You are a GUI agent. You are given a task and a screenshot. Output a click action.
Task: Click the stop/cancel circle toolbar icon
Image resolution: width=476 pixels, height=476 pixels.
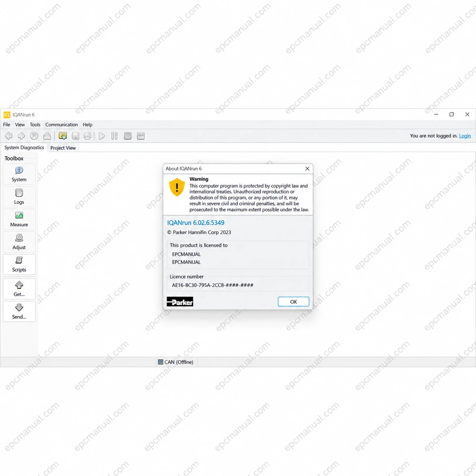point(34,136)
